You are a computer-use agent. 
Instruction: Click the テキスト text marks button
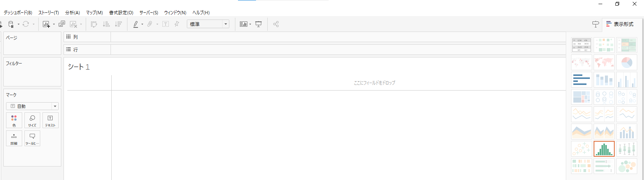(x=50, y=120)
